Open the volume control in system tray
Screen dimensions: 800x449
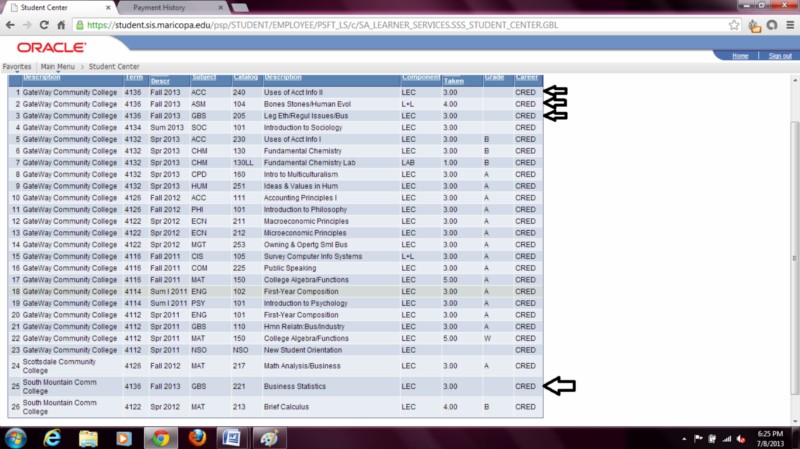tap(741, 439)
